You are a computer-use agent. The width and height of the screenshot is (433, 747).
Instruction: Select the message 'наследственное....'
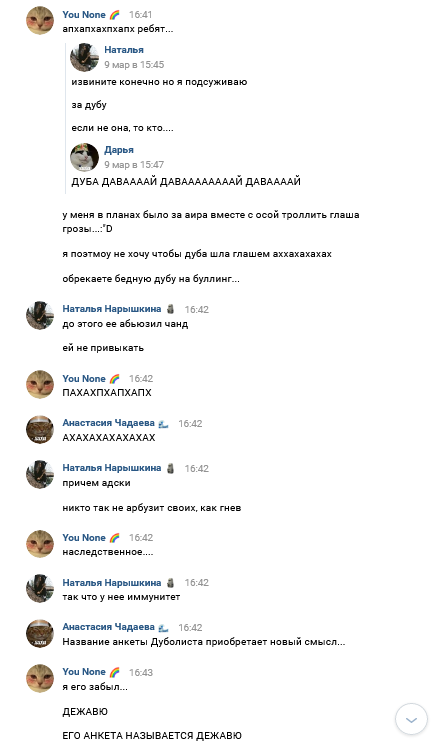tap(108, 552)
